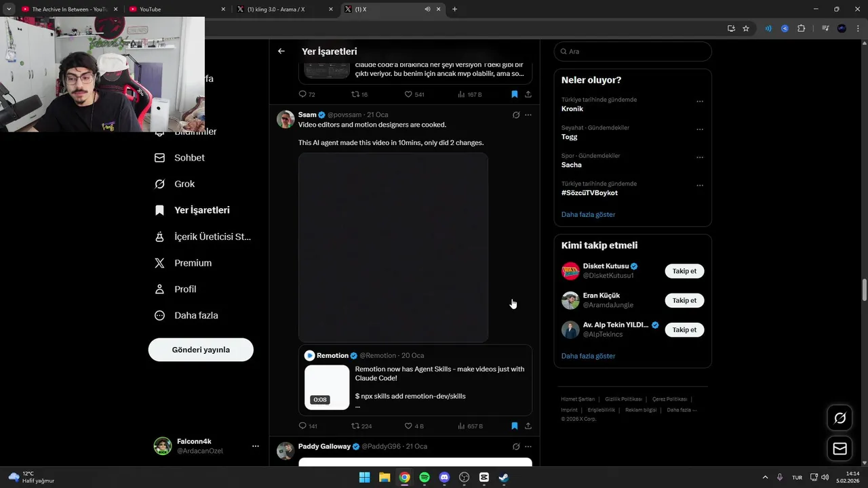The height and width of the screenshot is (488, 868).
Task: Switch to the YouTube tab
Action: coord(178,9)
